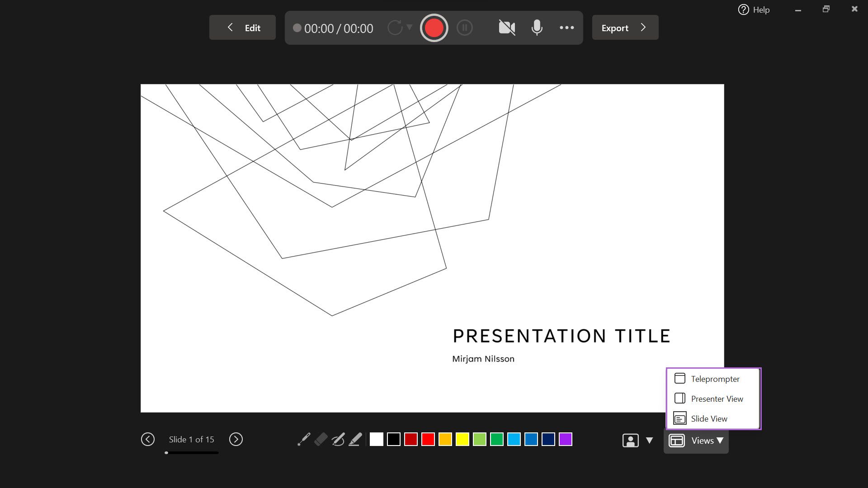
Task: Expand the camera mode dropdown arrow
Action: tap(649, 440)
